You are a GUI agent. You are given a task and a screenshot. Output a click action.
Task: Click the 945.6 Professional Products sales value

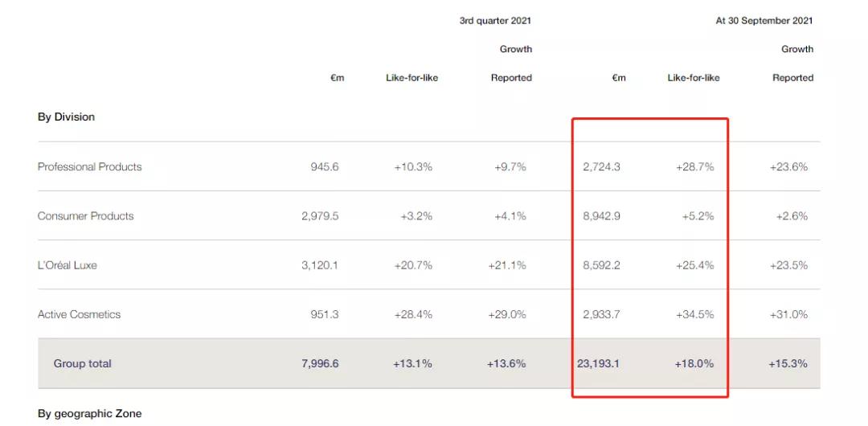[325, 167]
